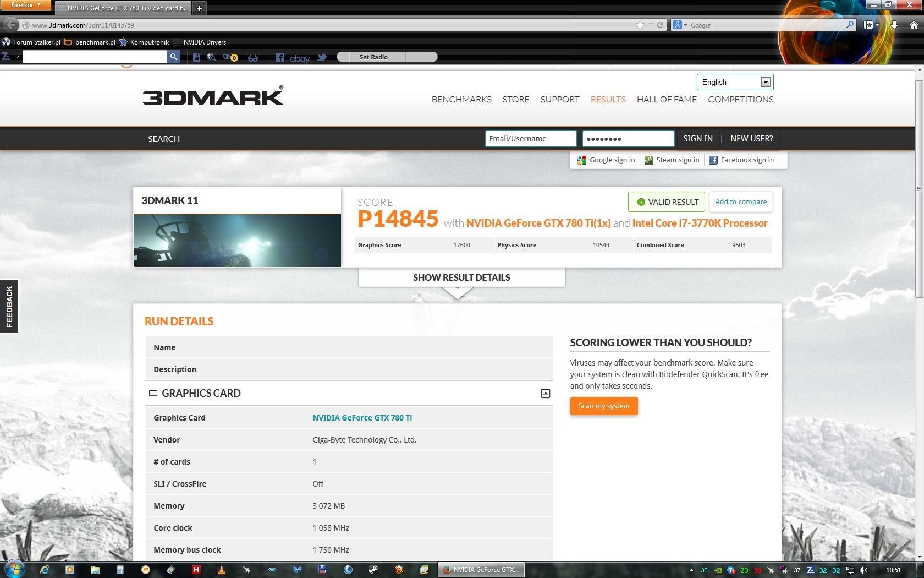Open the address bar history dropdown arrow
The width and height of the screenshot is (924, 578).
(x=651, y=25)
